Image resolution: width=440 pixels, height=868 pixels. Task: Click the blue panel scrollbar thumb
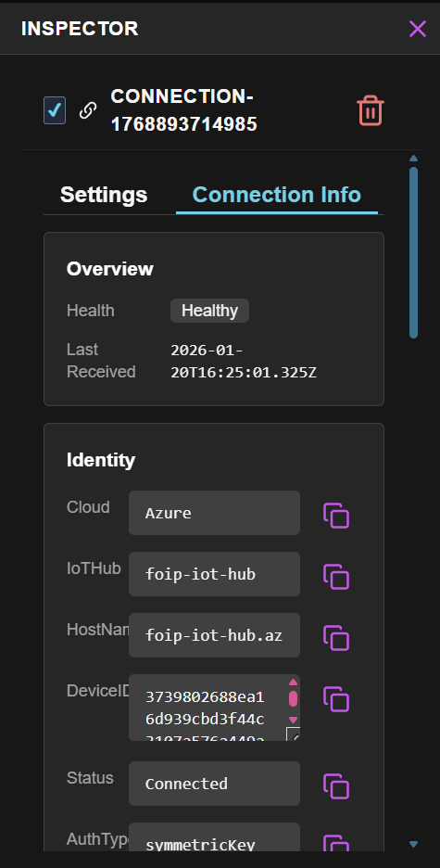pos(413,252)
